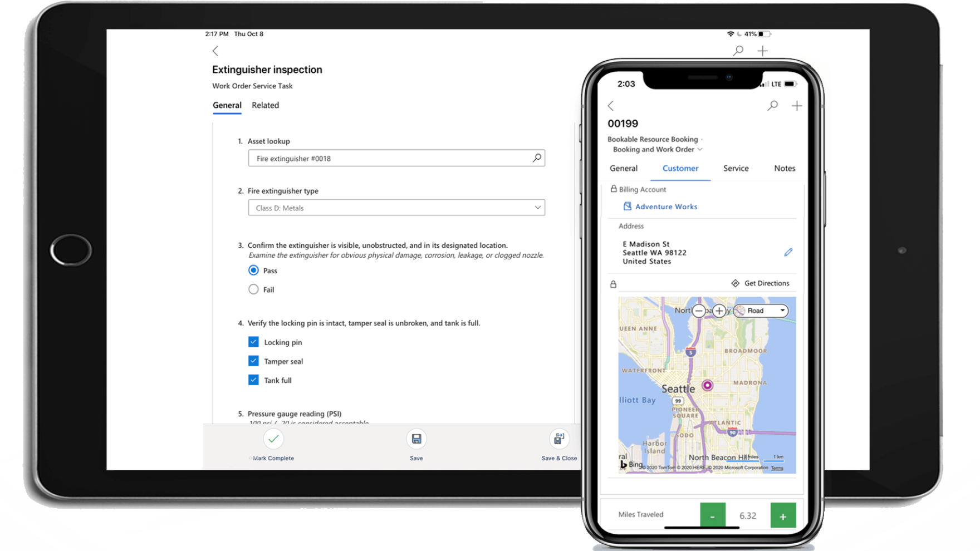
Task: Open the Service tab on the phone
Action: point(736,168)
